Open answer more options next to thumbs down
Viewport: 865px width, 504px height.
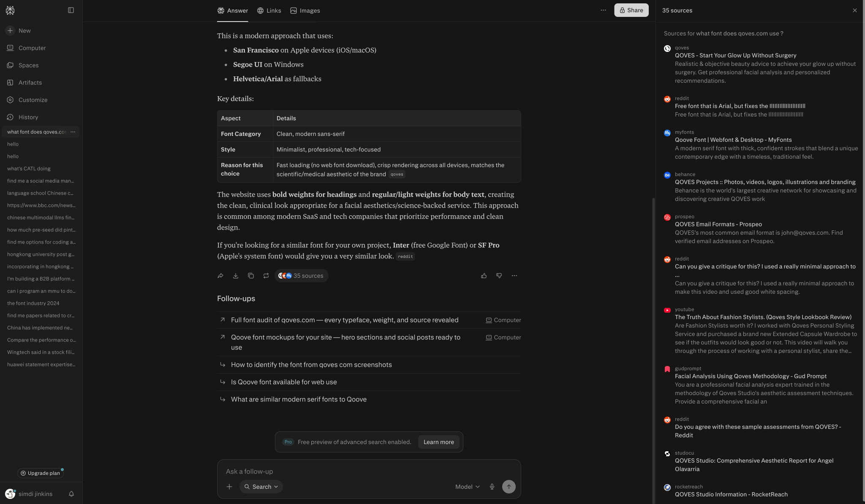[x=514, y=276]
